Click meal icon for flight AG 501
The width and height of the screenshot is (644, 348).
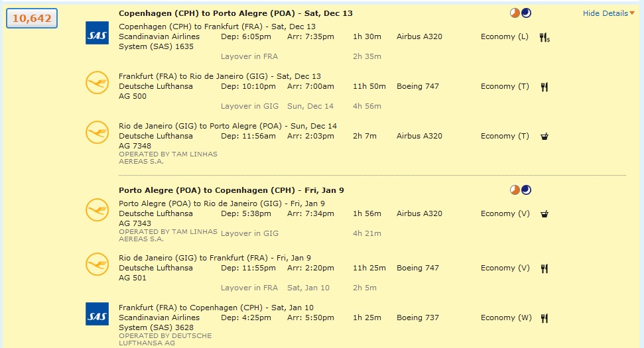(545, 268)
